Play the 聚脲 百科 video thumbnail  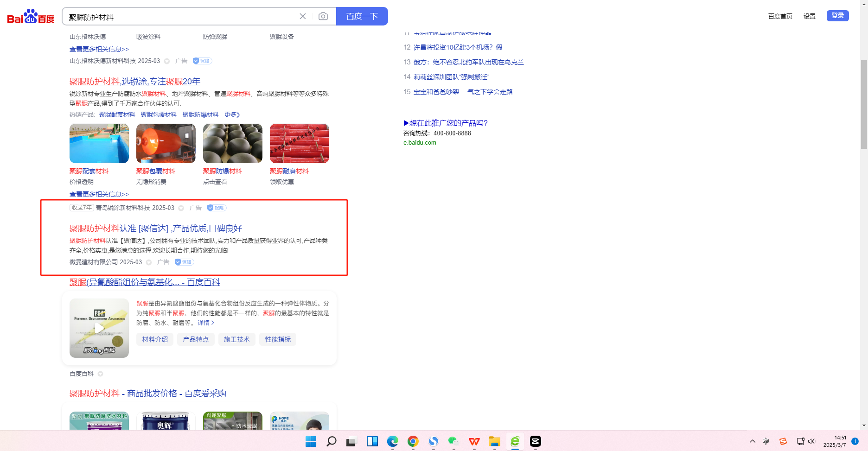point(99,328)
